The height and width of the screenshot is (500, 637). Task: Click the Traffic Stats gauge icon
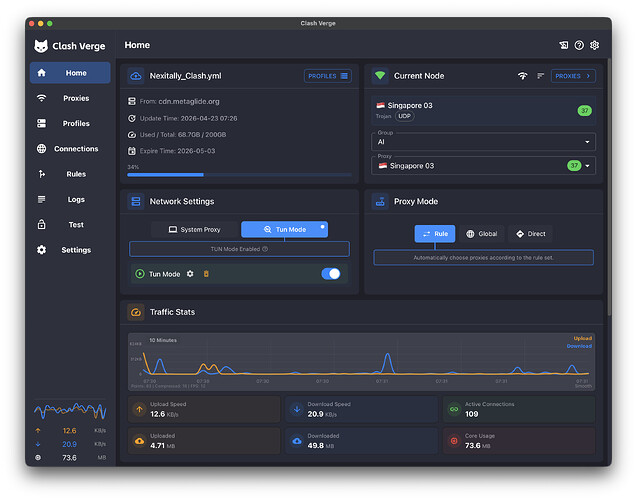(x=136, y=312)
